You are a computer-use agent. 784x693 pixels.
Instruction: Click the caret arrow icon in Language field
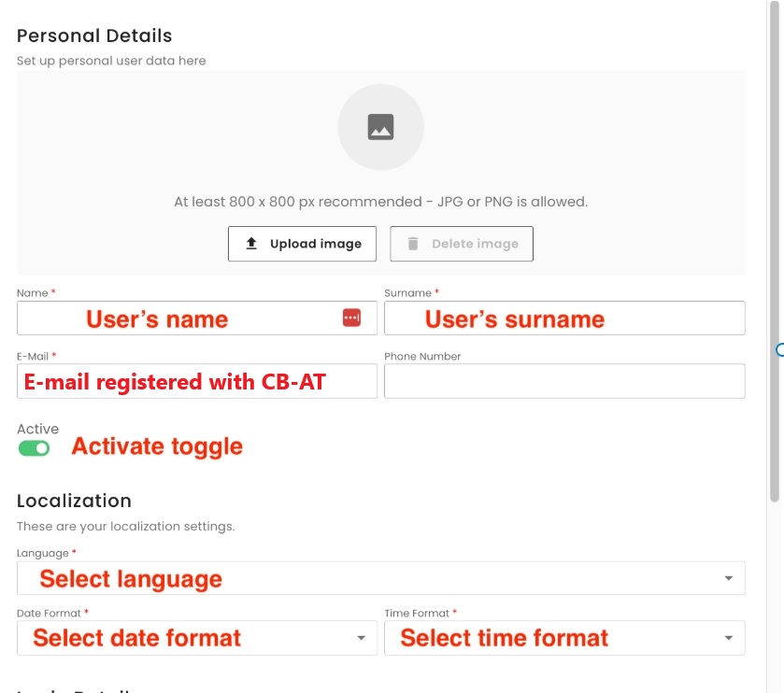click(728, 579)
